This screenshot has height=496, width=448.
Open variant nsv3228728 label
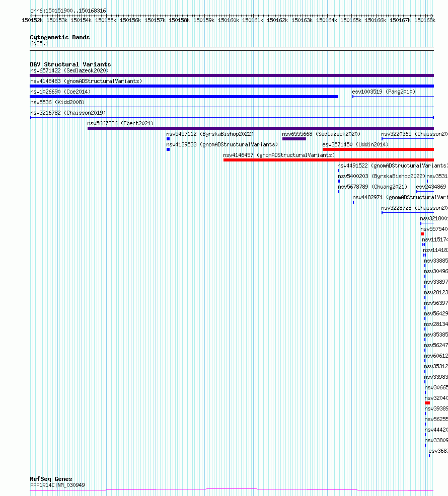pyautogui.click(x=414, y=208)
